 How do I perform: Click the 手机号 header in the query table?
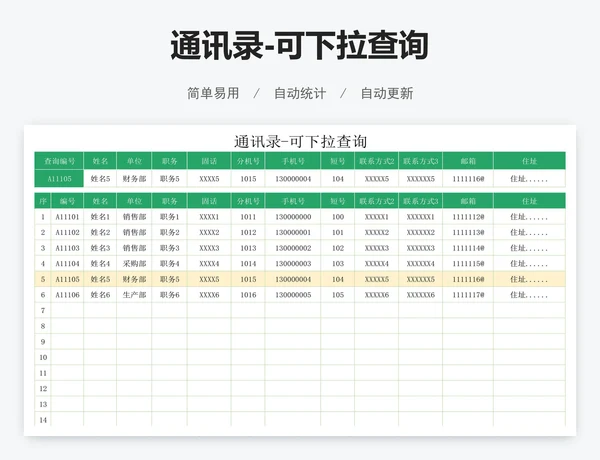click(293, 161)
